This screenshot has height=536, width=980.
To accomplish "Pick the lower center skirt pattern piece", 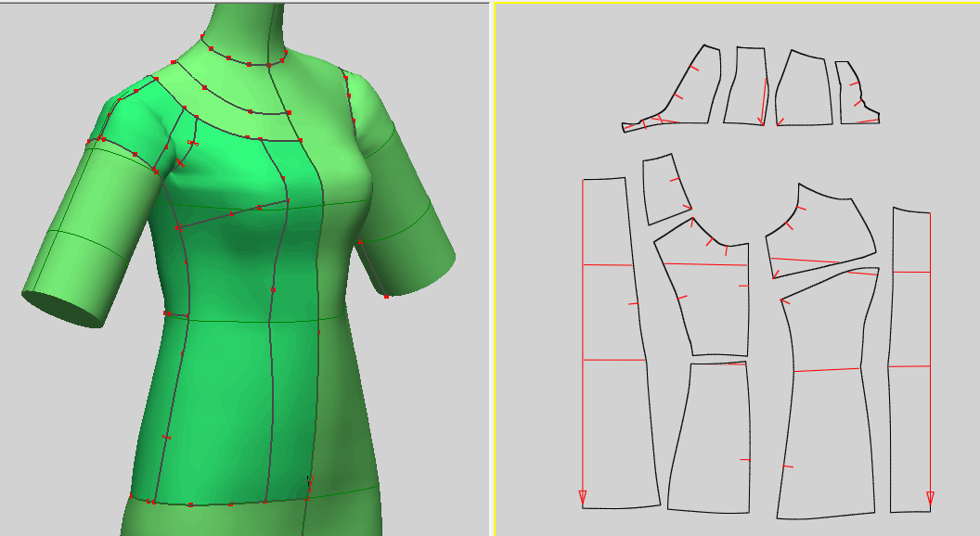I will (711, 438).
